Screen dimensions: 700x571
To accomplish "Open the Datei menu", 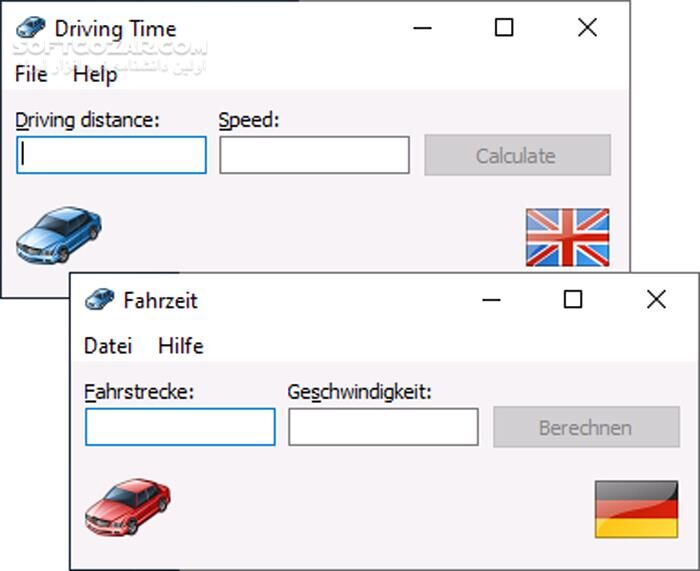I will 108,346.
